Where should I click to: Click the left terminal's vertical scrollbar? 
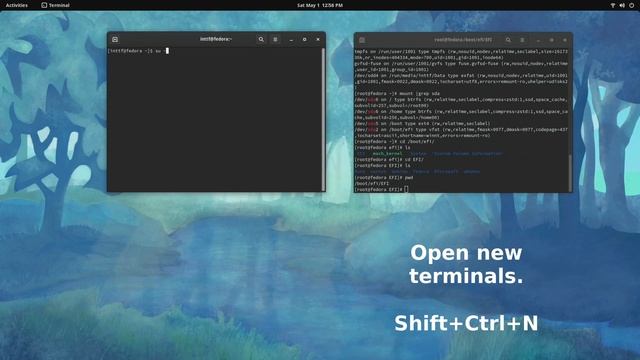point(324,119)
